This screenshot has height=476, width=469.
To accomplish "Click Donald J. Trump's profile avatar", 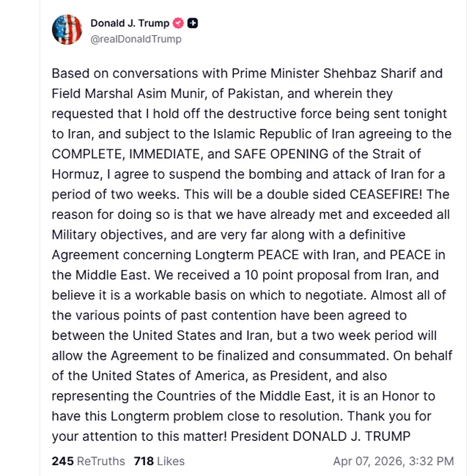I will click(67, 29).
